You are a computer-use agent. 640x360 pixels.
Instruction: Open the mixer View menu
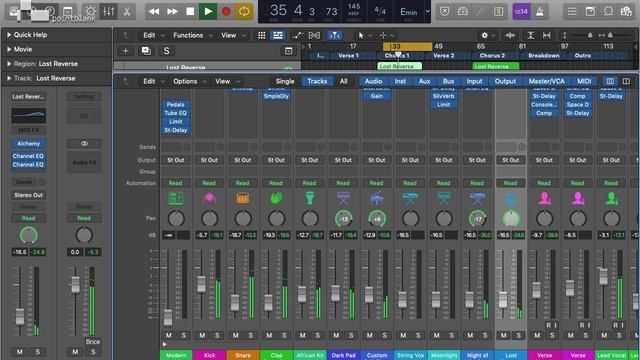pos(227,81)
